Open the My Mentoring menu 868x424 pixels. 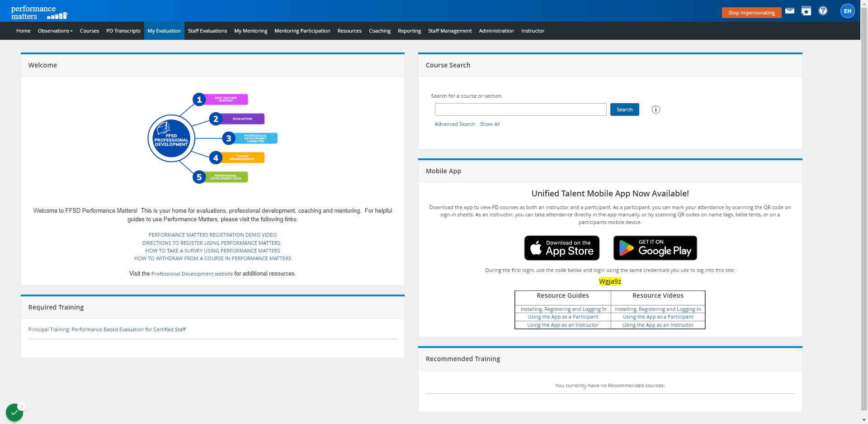pos(251,31)
